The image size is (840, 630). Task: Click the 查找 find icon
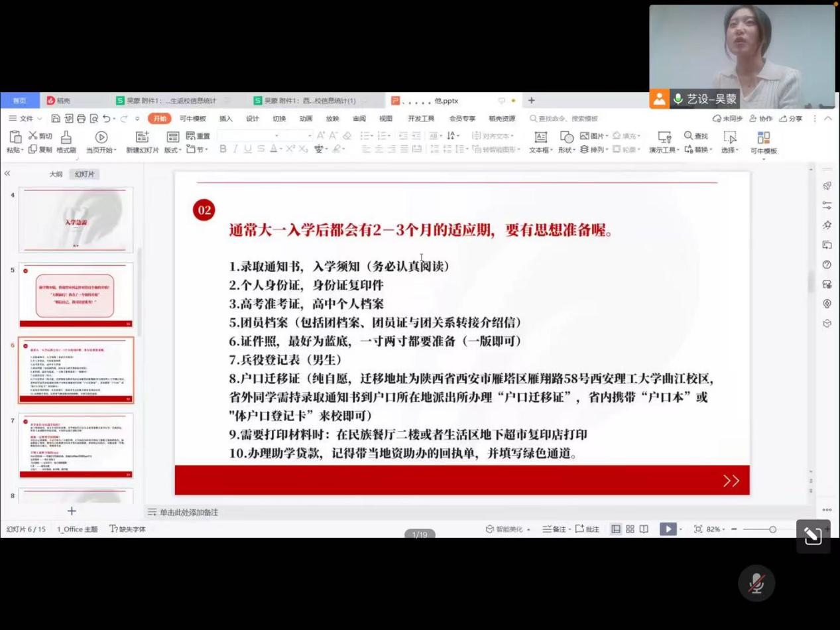coord(696,136)
